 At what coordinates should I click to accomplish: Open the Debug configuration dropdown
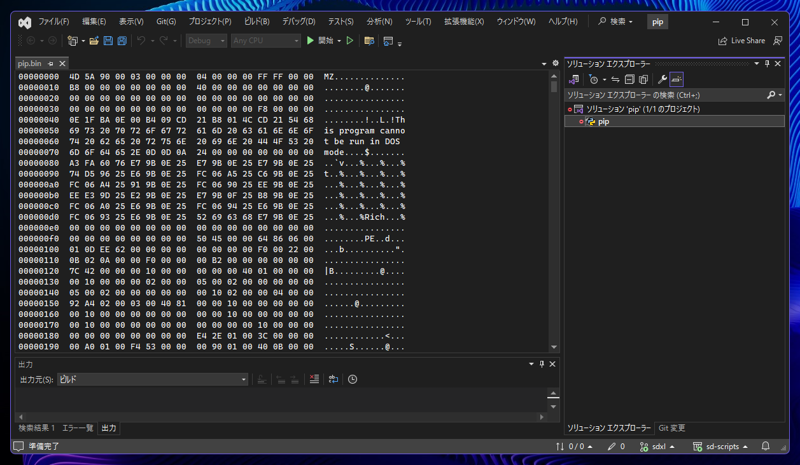tap(206, 40)
